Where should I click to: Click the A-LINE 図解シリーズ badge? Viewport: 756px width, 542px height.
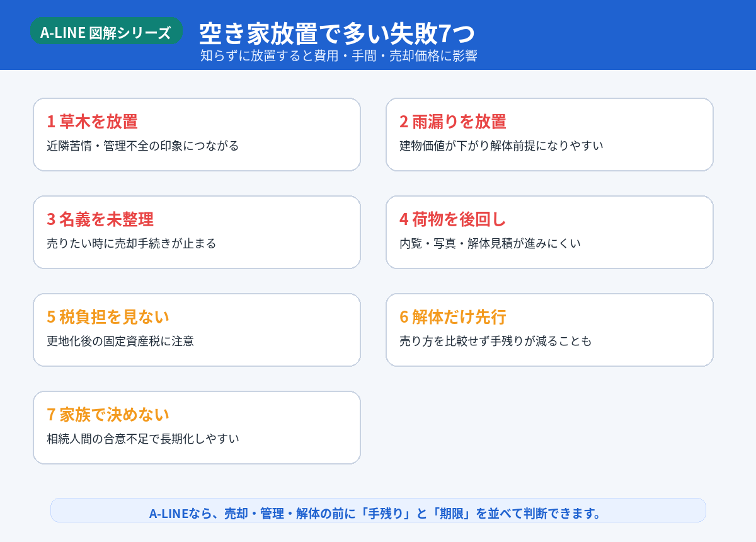pos(106,32)
